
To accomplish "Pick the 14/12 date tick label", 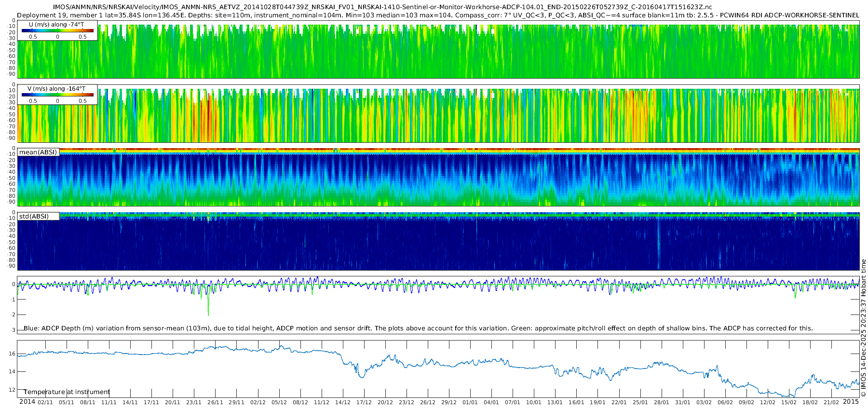I will 342,402.
